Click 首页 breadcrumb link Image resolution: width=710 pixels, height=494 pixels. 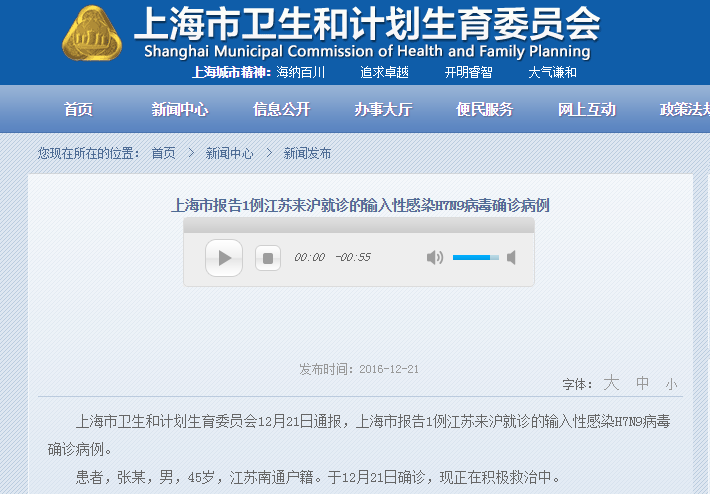(163, 153)
